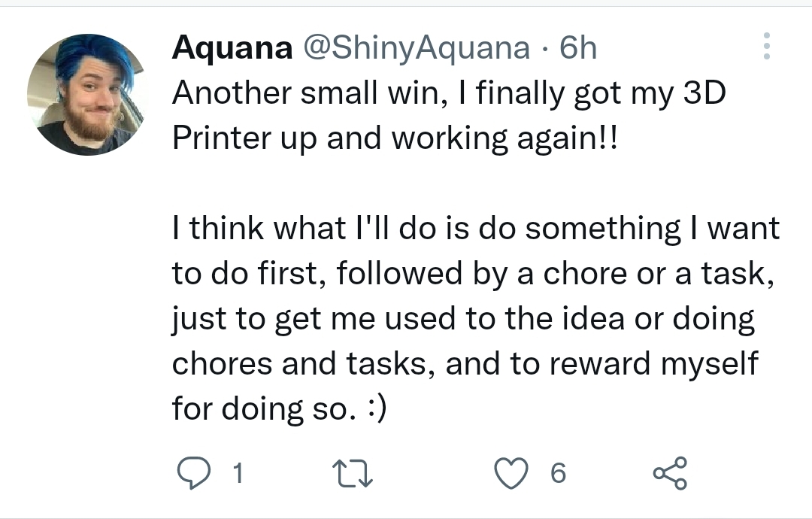Open the reply speech bubble icon
This screenshot has height=519, width=812.
pyautogui.click(x=194, y=473)
